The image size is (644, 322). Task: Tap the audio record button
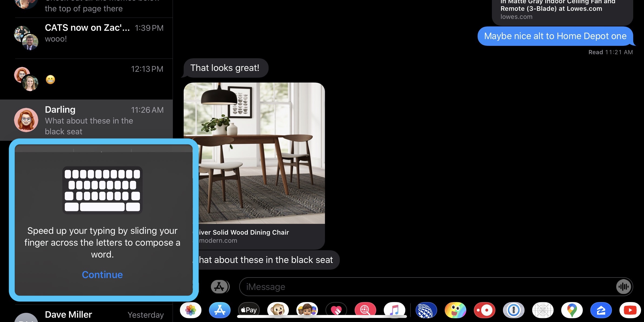click(x=624, y=286)
